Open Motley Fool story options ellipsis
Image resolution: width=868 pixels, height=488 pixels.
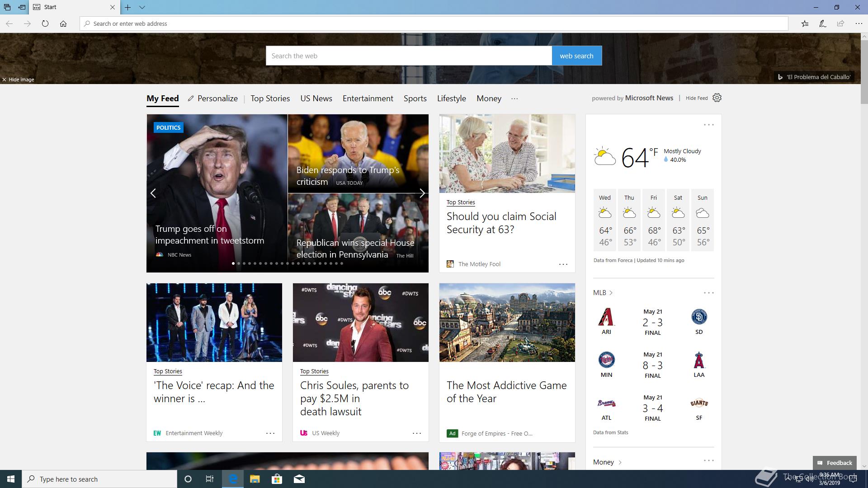563,264
